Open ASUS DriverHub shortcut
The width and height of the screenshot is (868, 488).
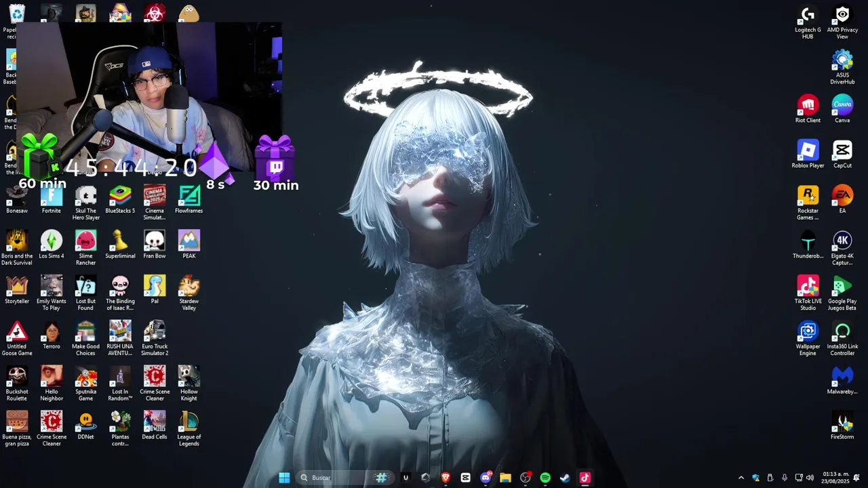pos(842,68)
